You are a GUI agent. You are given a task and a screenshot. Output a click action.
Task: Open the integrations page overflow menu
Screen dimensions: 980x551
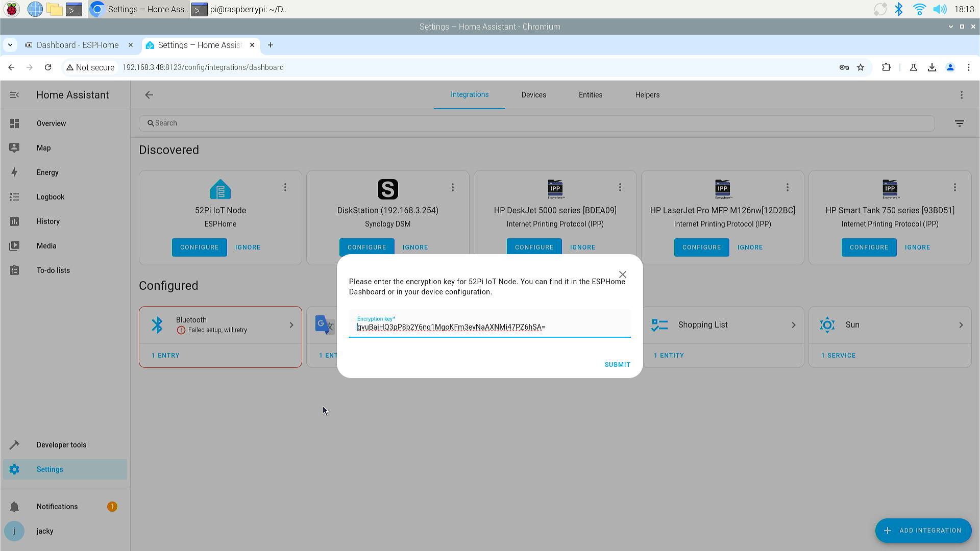(962, 95)
